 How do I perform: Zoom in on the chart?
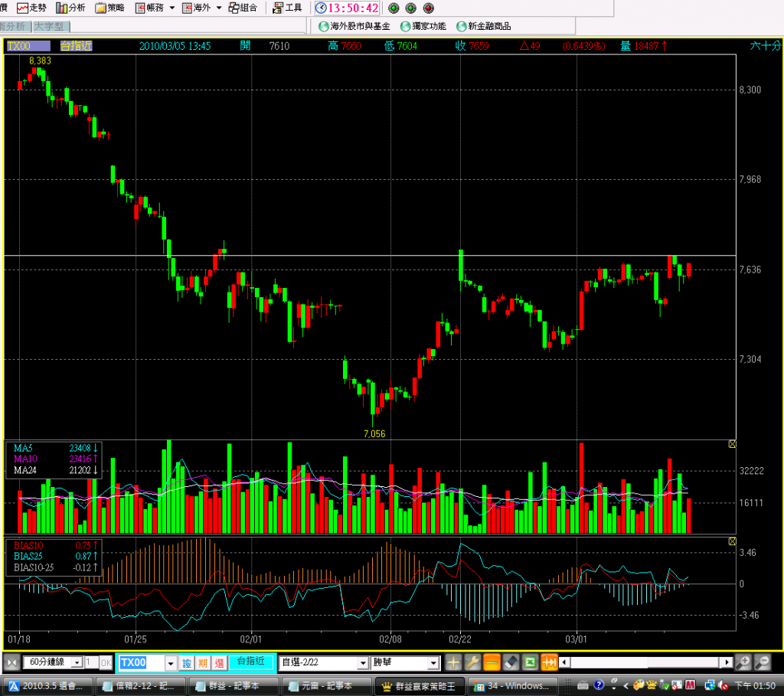coord(743,663)
